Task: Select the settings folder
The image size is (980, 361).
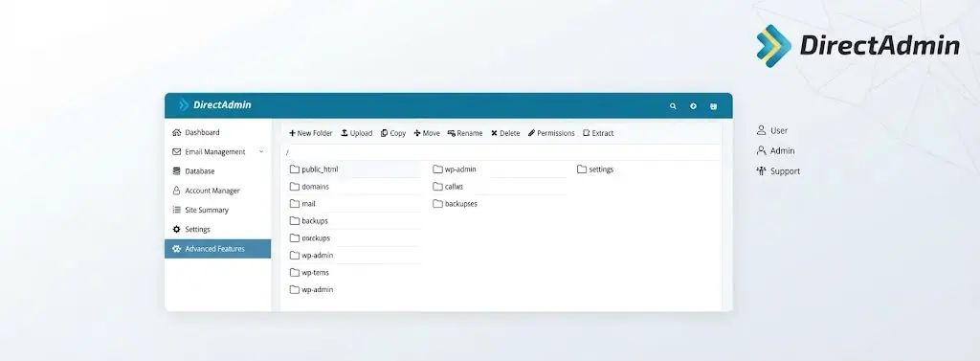Action: tap(595, 169)
